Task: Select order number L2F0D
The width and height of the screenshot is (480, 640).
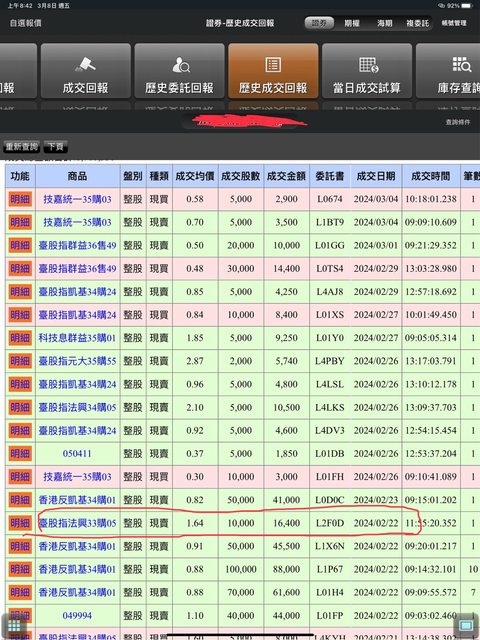Action: coord(330,523)
